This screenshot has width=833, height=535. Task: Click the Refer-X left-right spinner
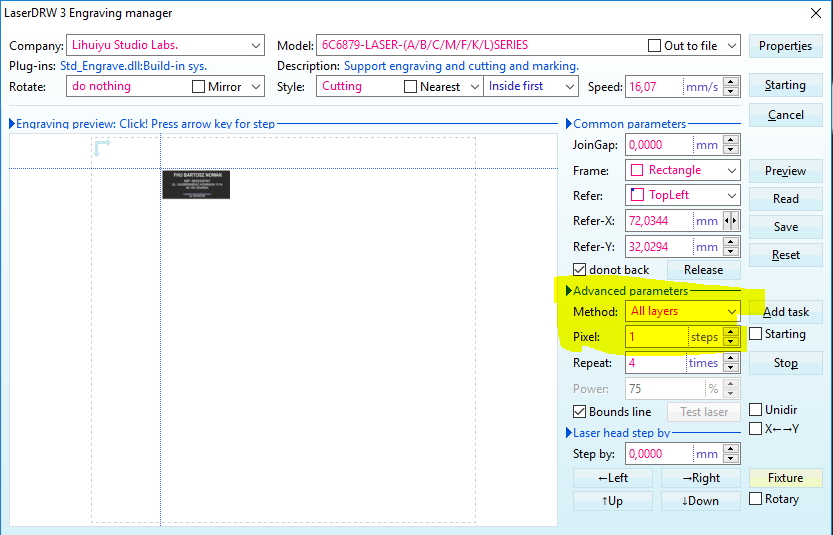coord(731,220)
